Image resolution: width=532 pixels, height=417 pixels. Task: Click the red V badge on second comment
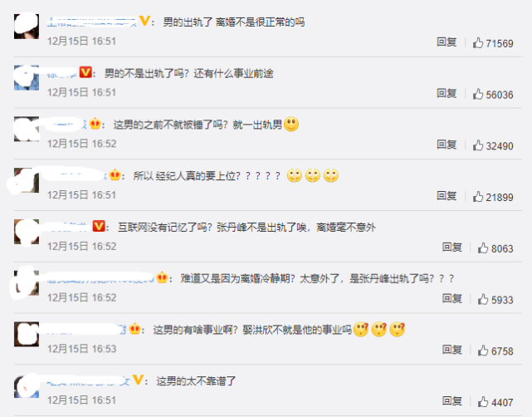pos(85,72)
